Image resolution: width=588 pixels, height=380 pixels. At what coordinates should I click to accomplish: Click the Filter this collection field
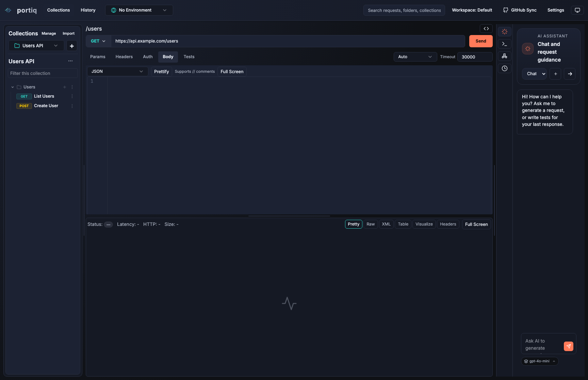point(43,73)
